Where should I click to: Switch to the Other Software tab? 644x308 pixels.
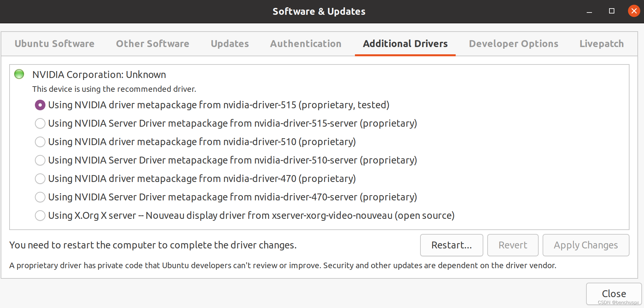(x=152, y=44)
